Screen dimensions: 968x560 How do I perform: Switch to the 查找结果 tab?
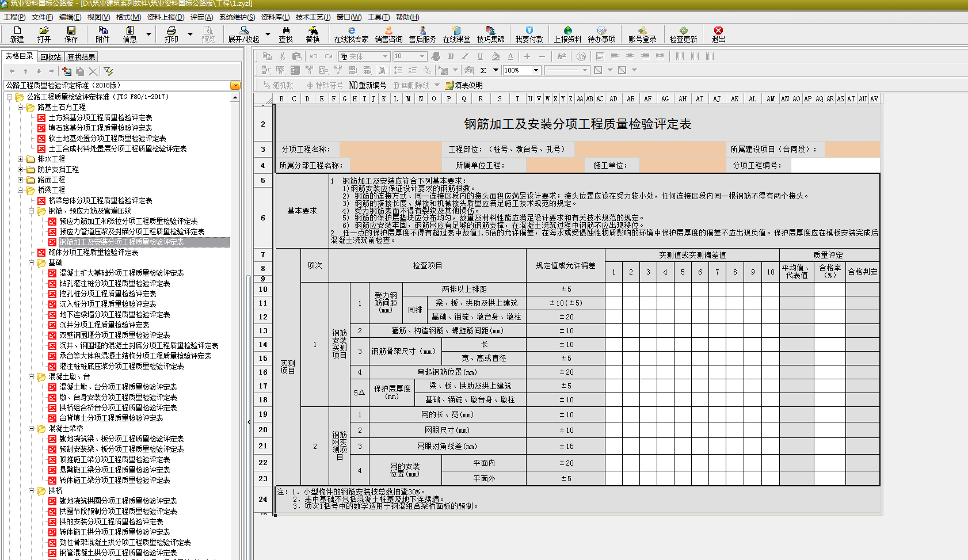point(81,57)
